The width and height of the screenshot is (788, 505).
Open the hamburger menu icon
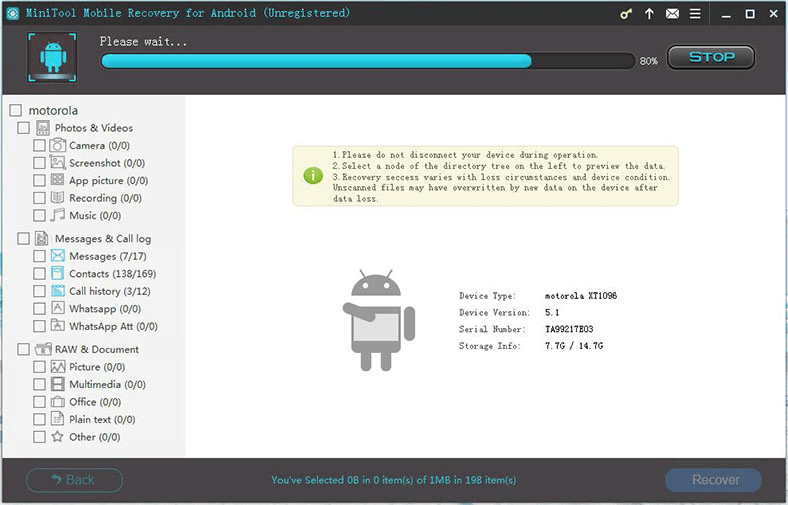pos(695,14)
